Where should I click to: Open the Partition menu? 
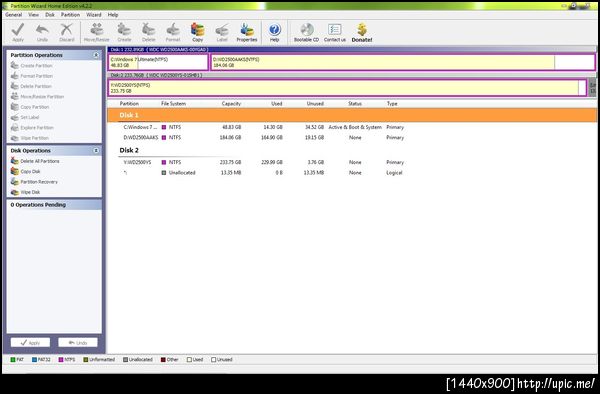pos(70,15)
